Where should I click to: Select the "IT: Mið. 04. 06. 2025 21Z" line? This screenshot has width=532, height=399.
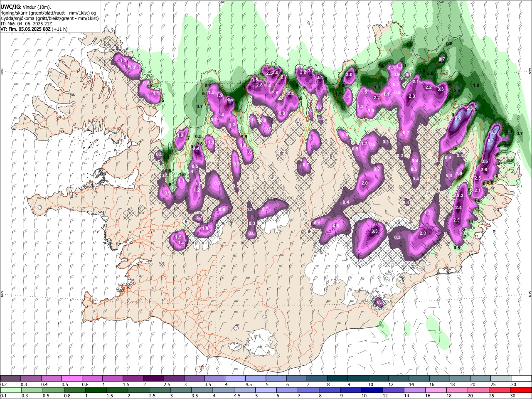point(26,24)
